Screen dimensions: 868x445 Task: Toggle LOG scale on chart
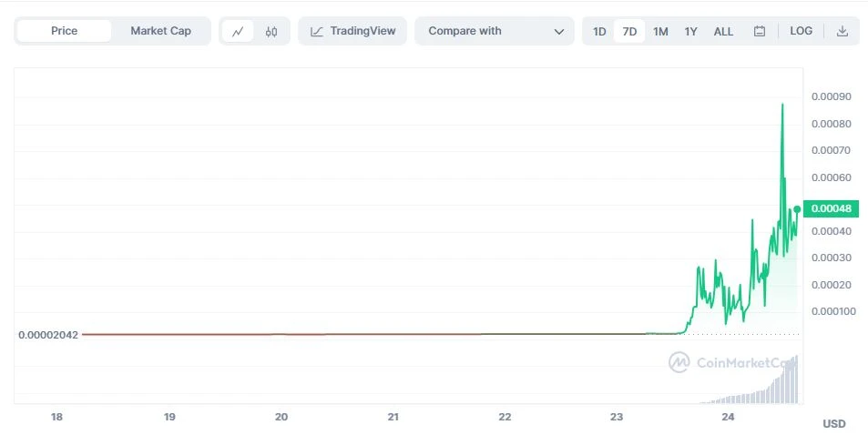click(801, 31)
